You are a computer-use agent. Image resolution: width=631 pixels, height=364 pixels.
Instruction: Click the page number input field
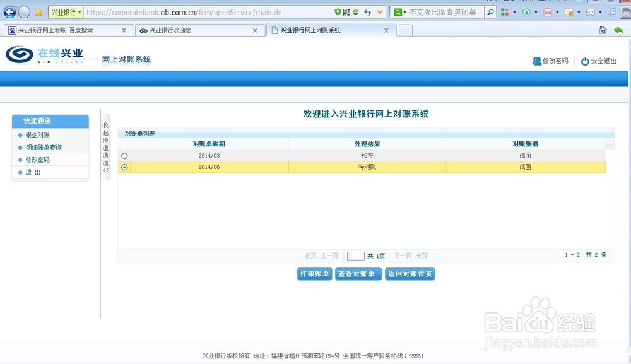coord(356,255)
